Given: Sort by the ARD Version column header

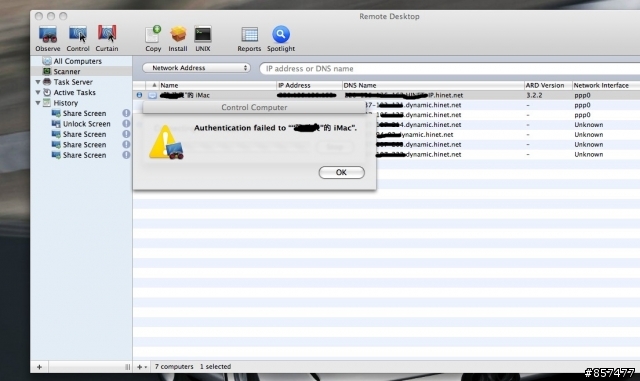Looking at the screenshot, I should point(548,85).
